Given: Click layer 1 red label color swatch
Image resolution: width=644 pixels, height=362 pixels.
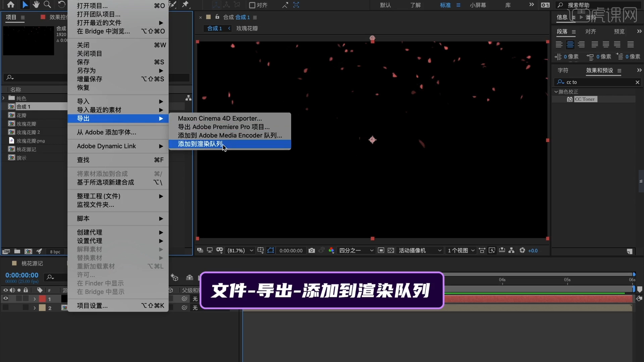Looking at the screenshot, I should point(43,299).
